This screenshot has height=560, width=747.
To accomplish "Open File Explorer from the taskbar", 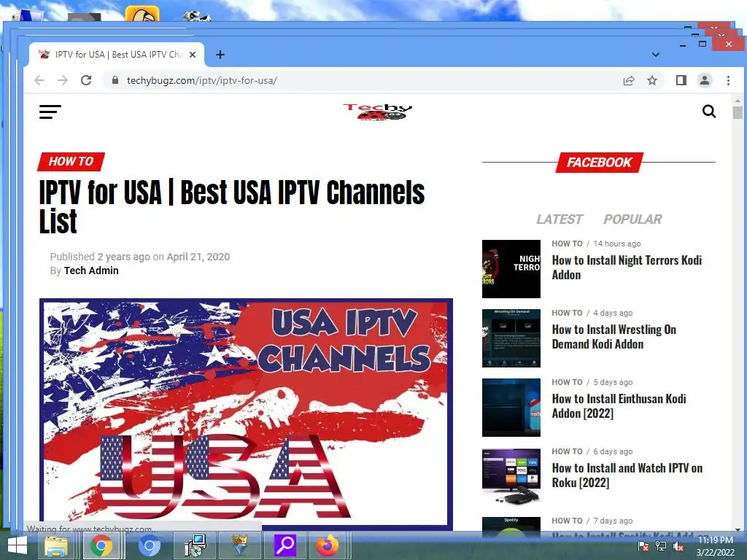I will (x=56, y=545).
